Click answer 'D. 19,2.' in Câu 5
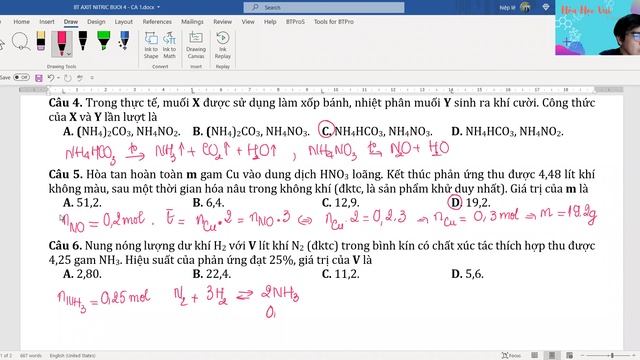 [x=470, y=202]
